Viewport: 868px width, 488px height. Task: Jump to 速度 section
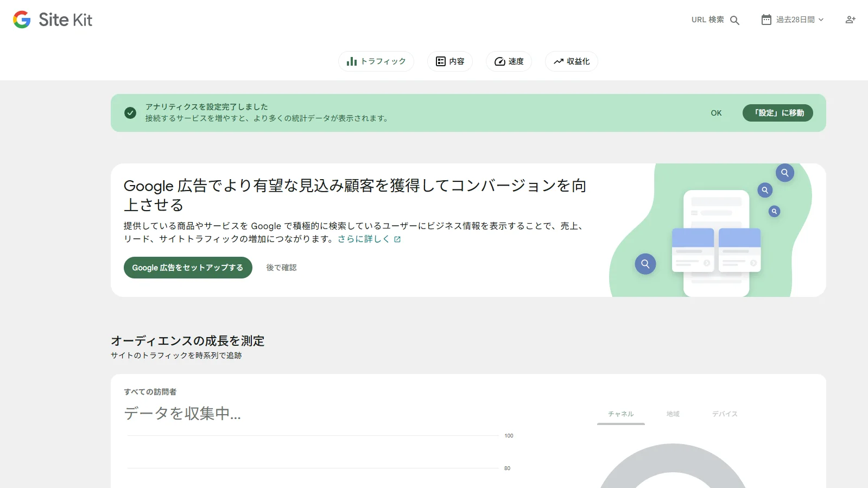tap(509, 61)
